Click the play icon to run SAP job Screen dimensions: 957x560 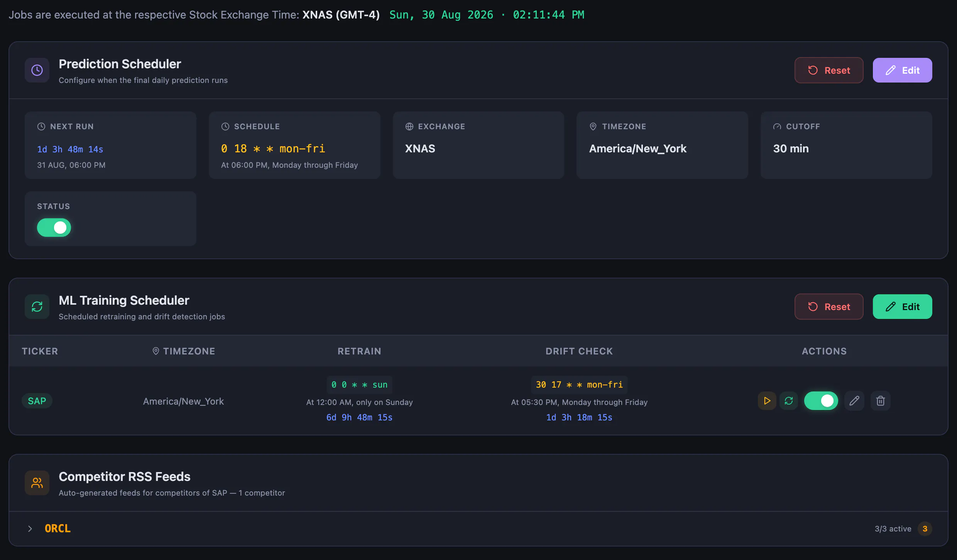point(767,401)
